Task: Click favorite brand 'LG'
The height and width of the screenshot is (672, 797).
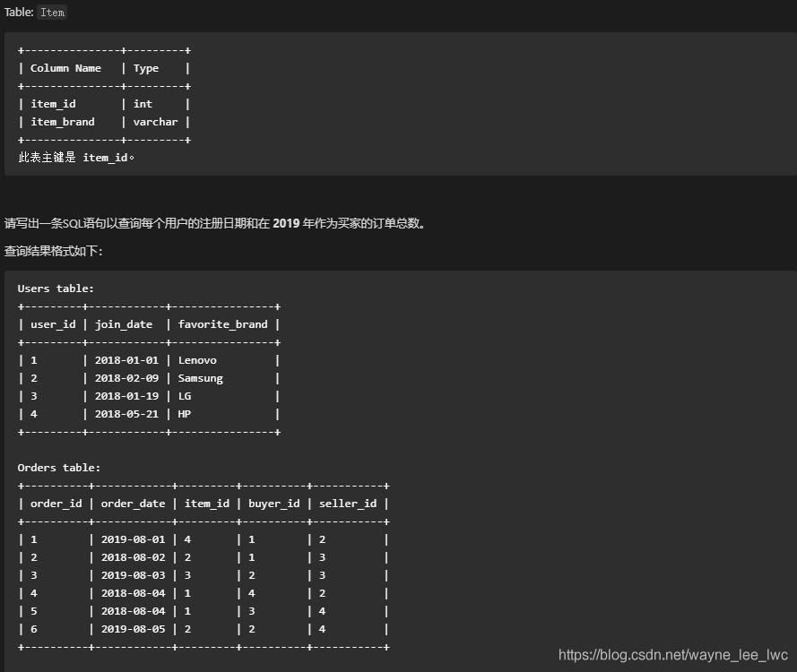Action: 185,396
